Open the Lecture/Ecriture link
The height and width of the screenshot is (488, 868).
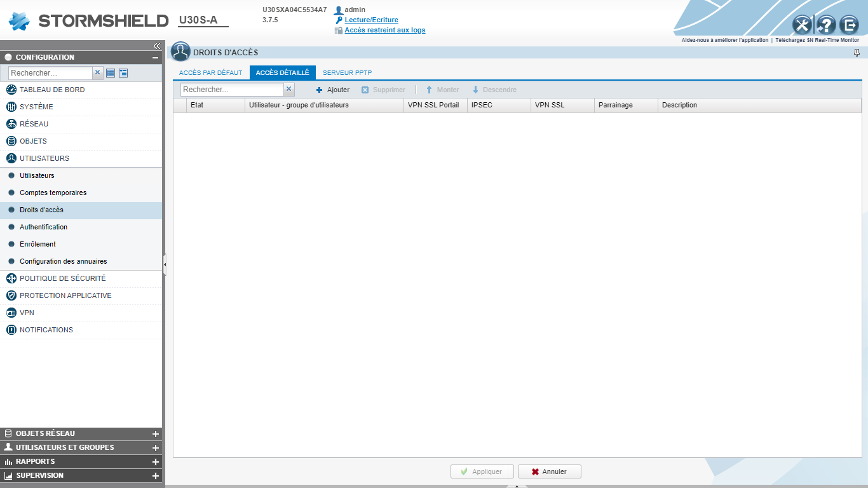pos(371,20)
